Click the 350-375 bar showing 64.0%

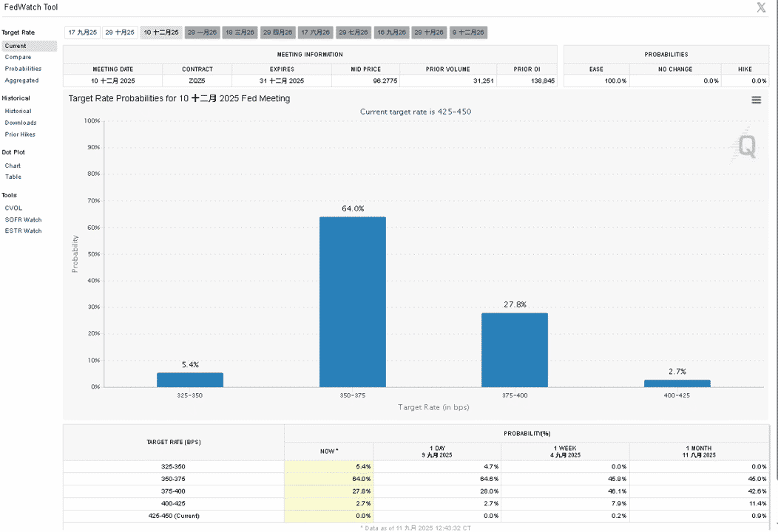point(353,302)
